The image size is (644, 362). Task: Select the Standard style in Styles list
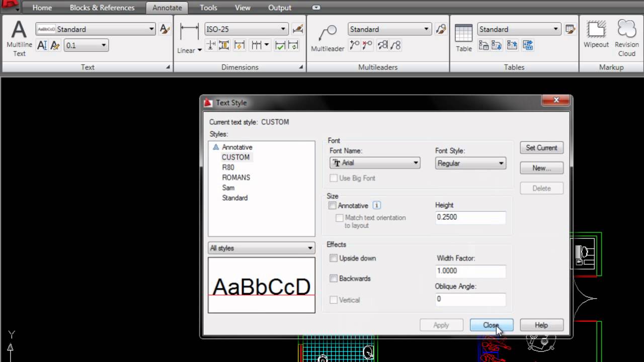234,198
